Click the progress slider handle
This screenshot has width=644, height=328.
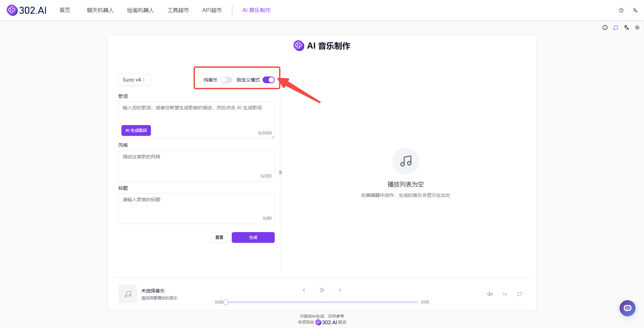pos(226,302)
